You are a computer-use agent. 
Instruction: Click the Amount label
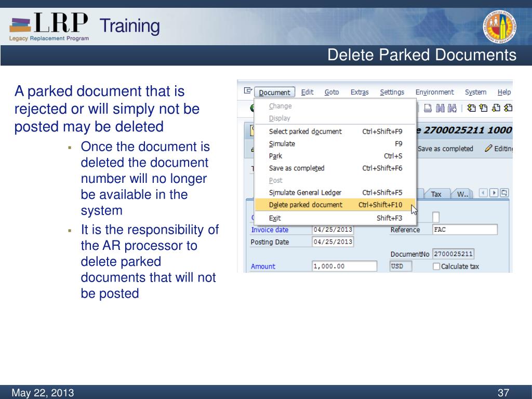(x=263, y=267)
